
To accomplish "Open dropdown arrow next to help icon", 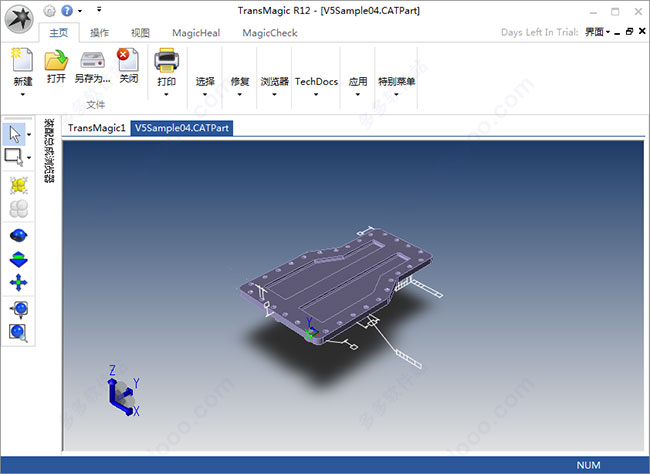I will click(80, 11).
